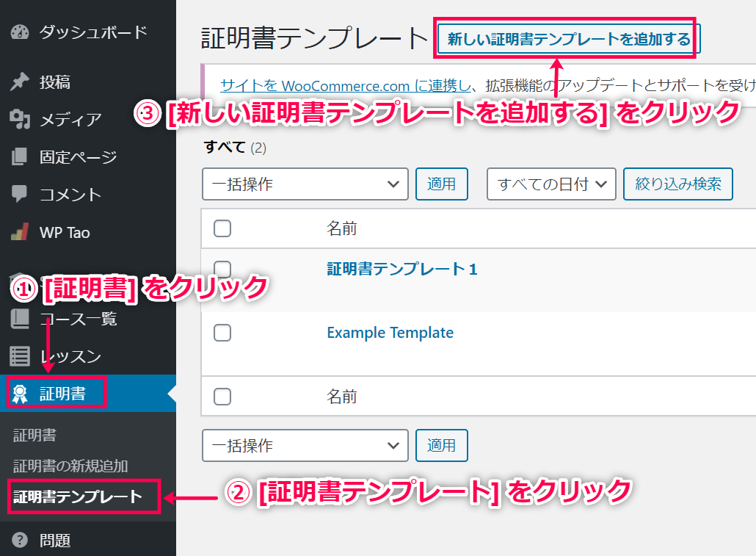Open the top 一括操作 bulk actions dropdown
The height and width of the screenshot is (556, 756).
pos(305,184)
